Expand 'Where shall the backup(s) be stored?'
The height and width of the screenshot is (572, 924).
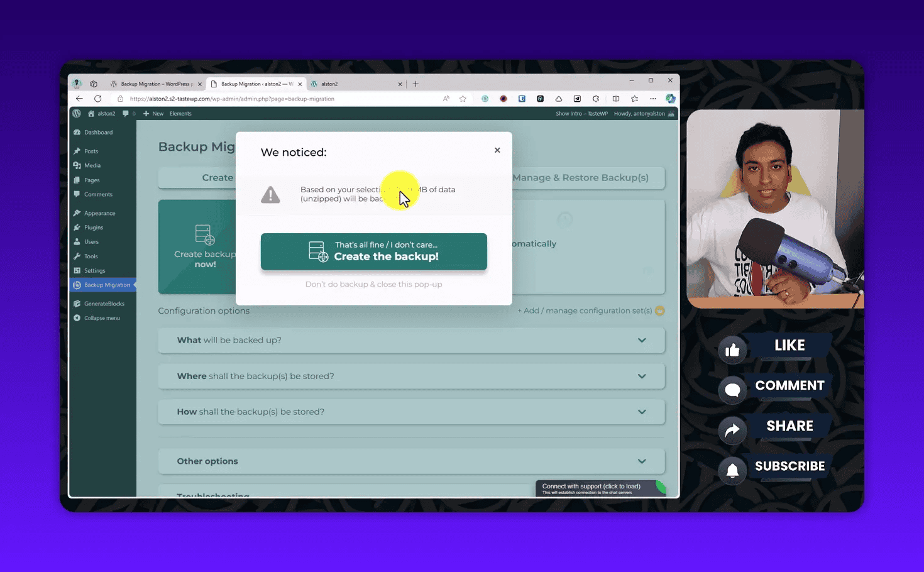point(411,376)
